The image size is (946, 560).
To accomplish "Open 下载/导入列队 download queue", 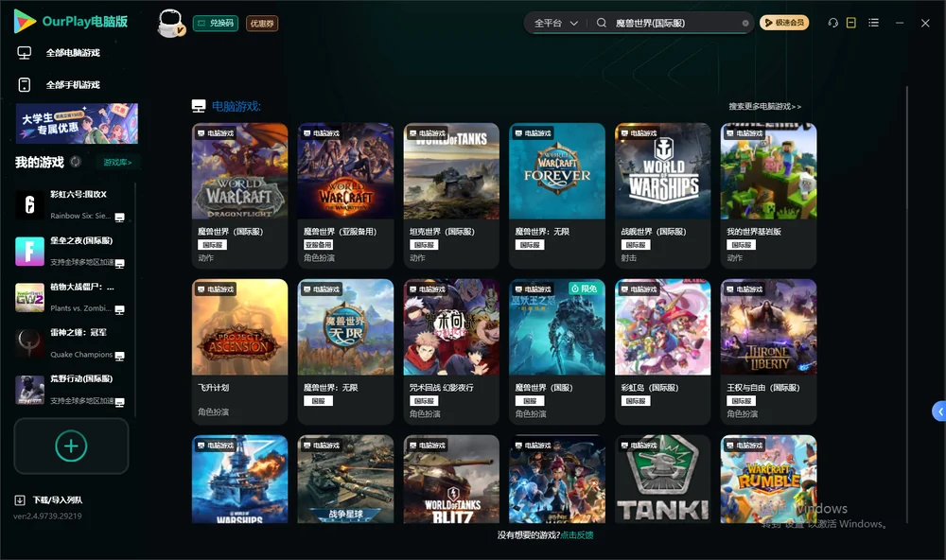I will [48, 500].
